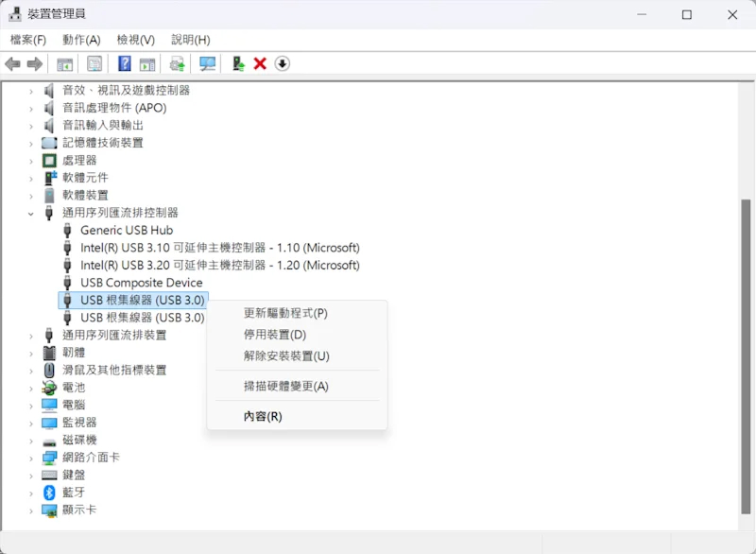The width and height of the screenshot is (756, 554).
Task: Click the Forward arrow toolbar icon
Action: 34,63
